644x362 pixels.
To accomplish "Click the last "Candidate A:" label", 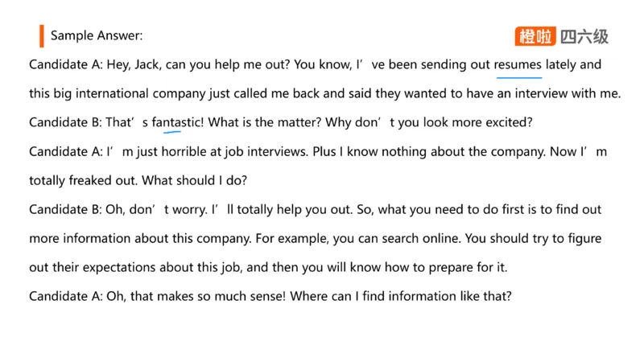I will tap(65, 296).
